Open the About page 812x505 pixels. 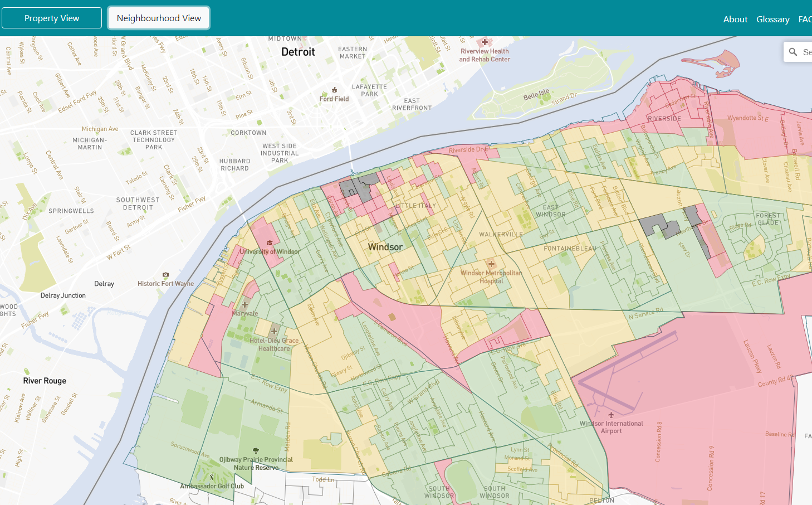point(735,19)
